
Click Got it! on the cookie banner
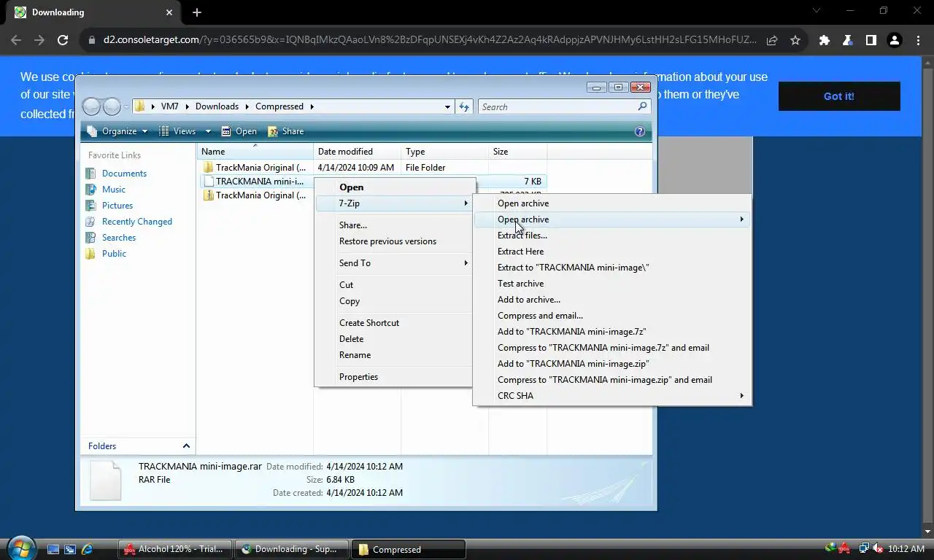coord(839,96)
